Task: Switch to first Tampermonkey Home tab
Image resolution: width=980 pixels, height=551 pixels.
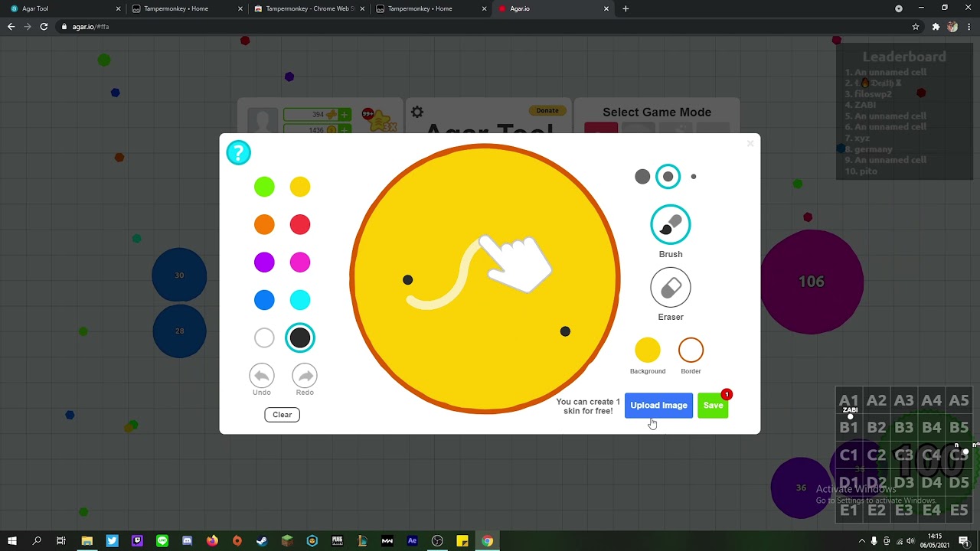Action: tap(187, 8)
